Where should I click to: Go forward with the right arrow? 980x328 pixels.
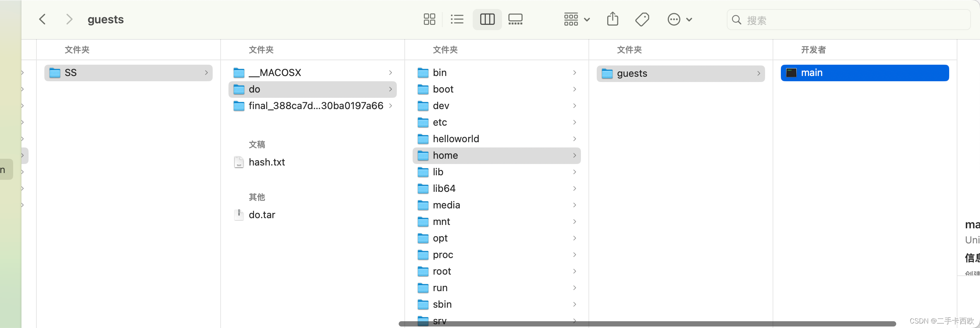(x=69, y=19)
